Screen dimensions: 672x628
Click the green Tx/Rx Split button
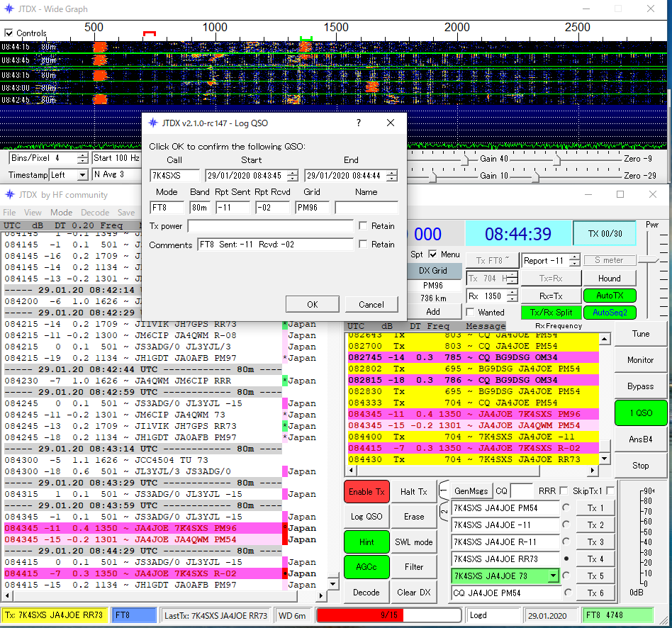(x=551, y=313)
